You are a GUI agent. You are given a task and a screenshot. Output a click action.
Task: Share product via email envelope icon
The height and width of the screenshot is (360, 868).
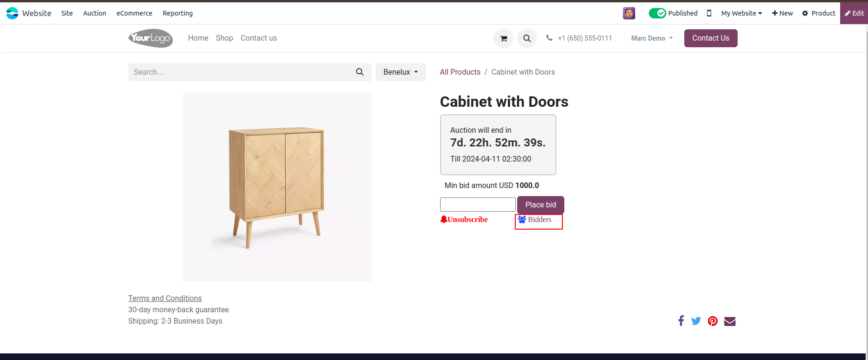coord(730,321)
